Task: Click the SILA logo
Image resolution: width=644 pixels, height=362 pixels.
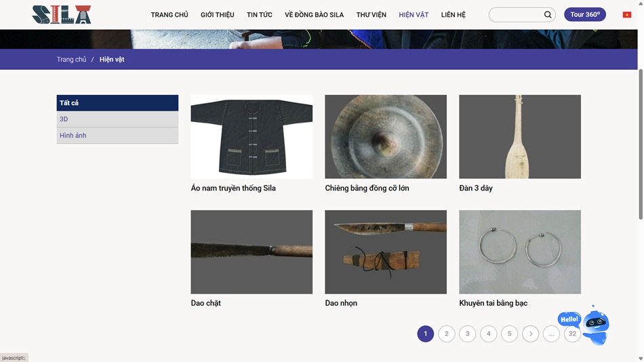Action: pyautogui.click(x=62, y=14)
